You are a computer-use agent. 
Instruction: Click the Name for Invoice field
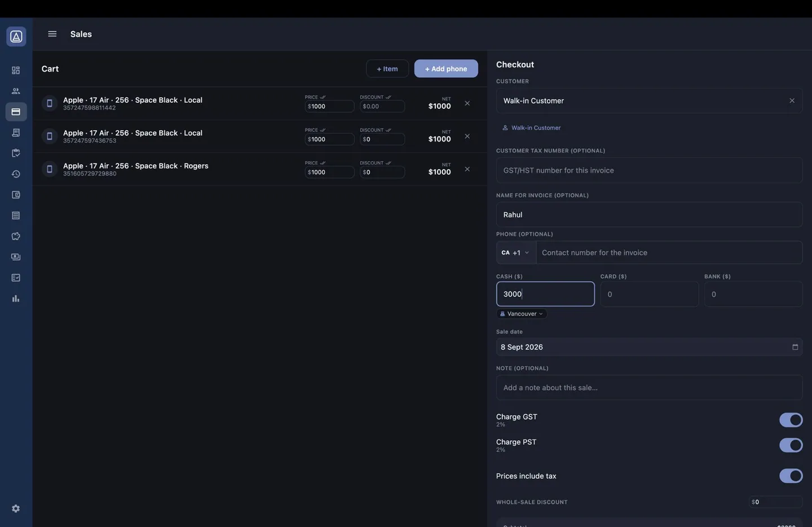tap(649, 215)
